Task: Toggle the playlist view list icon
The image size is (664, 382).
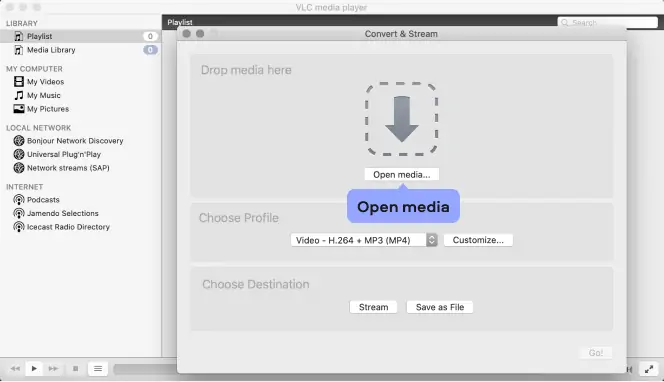Action: pyautogui.click(x=98, y=368)
